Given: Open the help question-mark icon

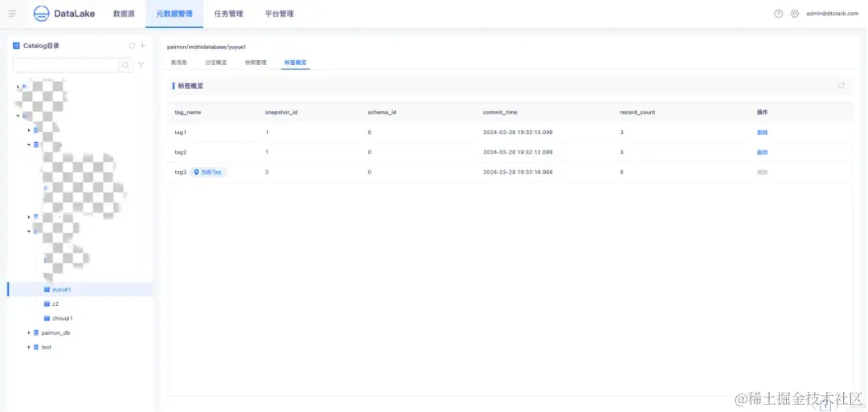Looking at the screenshot, I should click(x=778, y=14).
